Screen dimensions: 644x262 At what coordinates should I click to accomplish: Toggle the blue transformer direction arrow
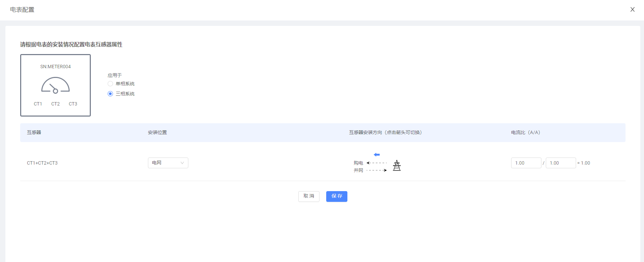click(x=377, y=155)
